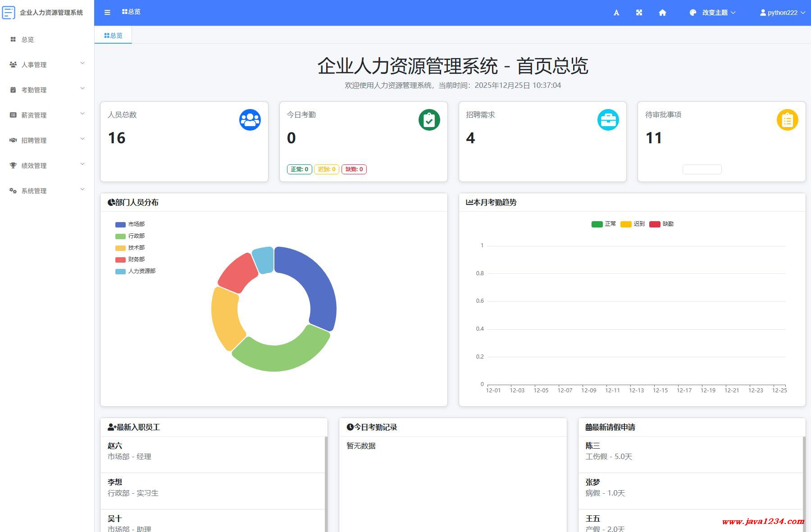Open the python222 user dropdown
This screenshot has height=532, width=811.
[x=782, y=13]
